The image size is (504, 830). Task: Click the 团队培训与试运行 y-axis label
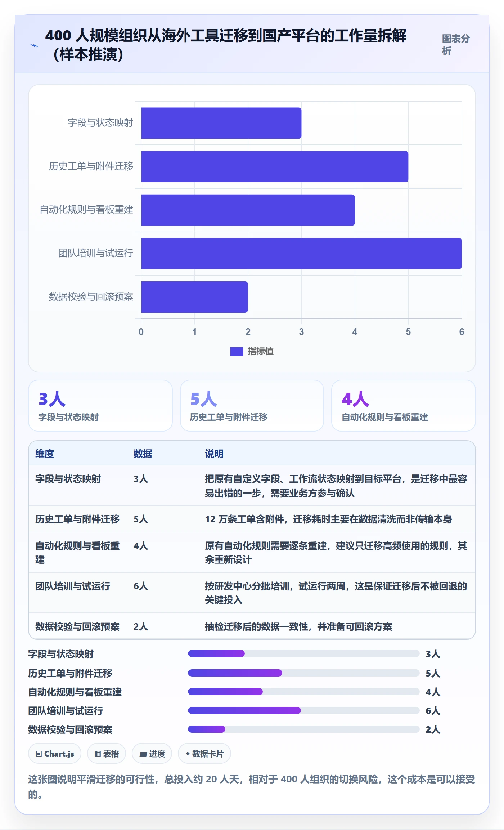tap(96, 253)
